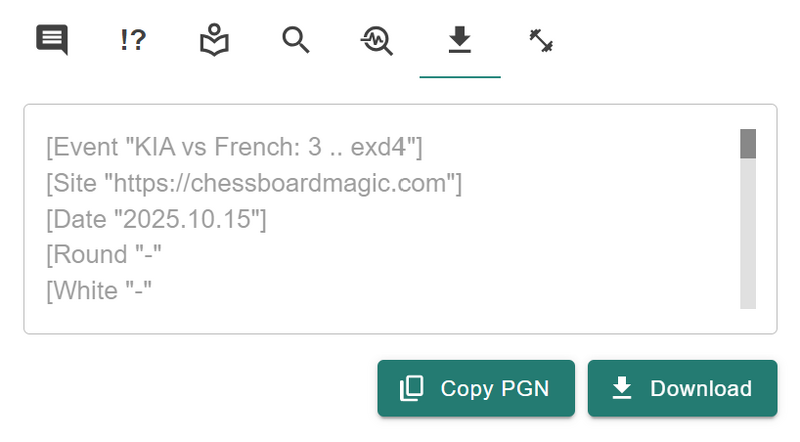Screen dimensions: 800x442
Task: Click the arrow icon inside Download button
Action: coord(622,388)
